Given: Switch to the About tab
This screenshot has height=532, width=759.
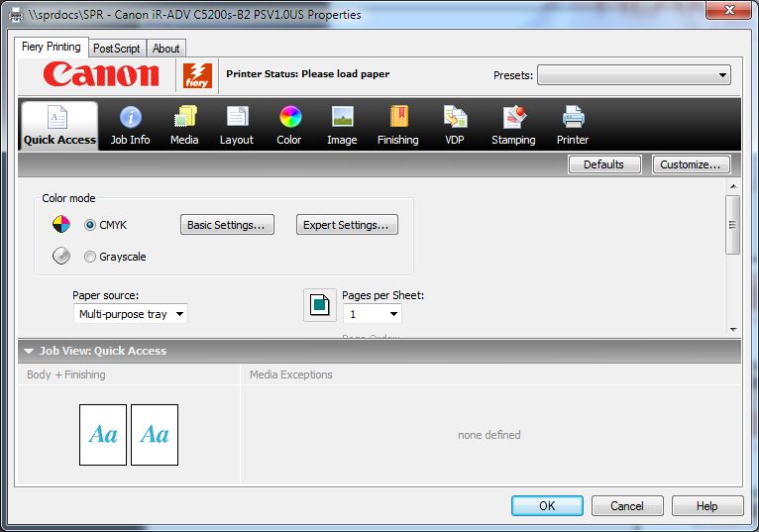Looking at the screenshot, I should [x=166, y=49].
